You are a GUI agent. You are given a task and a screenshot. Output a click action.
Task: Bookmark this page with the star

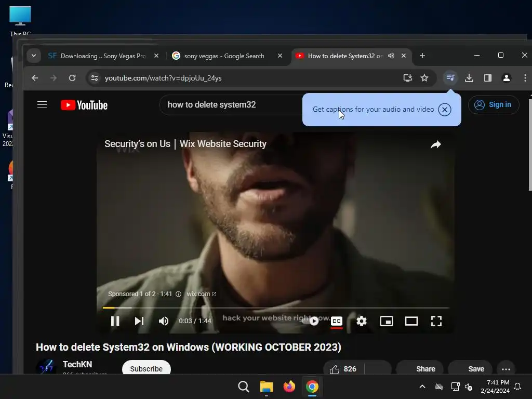pyautogui.click(x=424, y=78)
